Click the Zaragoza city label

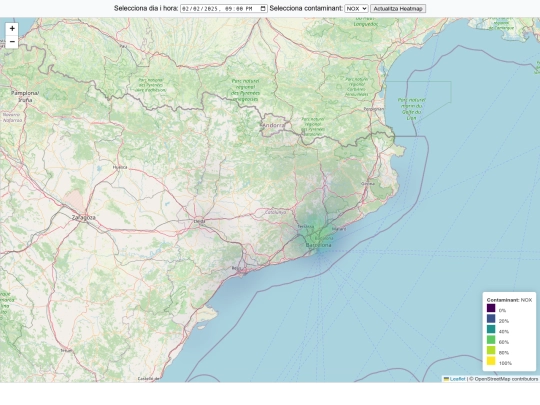click(84, 217)
